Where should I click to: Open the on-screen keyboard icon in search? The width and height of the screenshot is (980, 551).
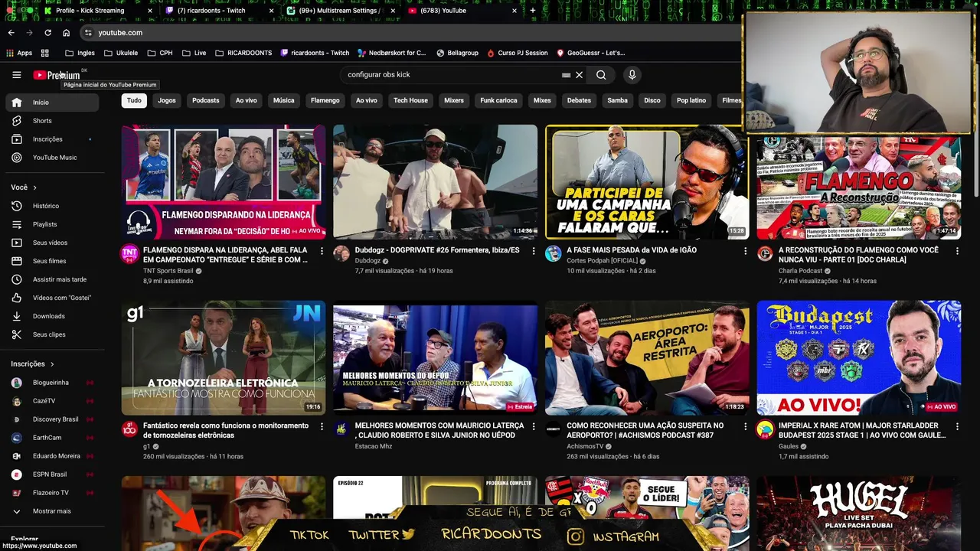tap(566, 75)
